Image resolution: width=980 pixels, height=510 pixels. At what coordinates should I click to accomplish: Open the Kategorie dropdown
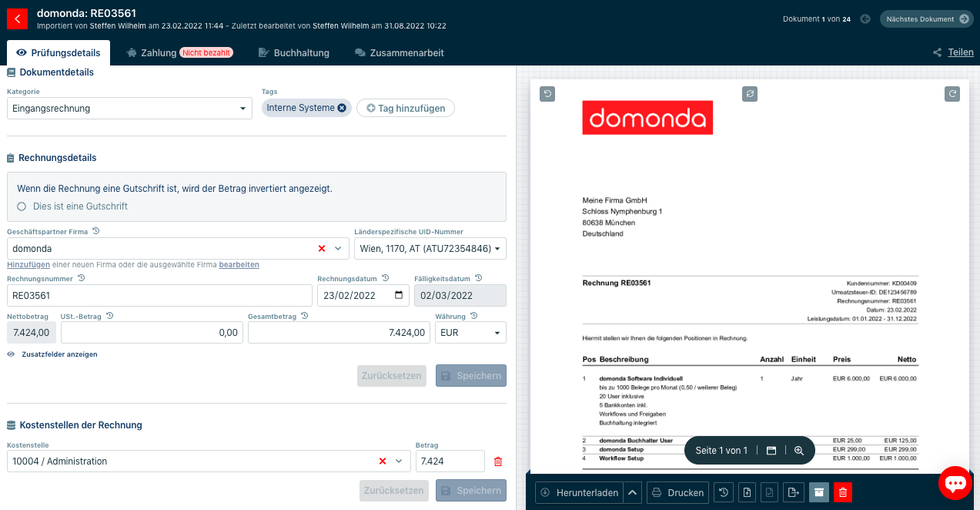129,109
